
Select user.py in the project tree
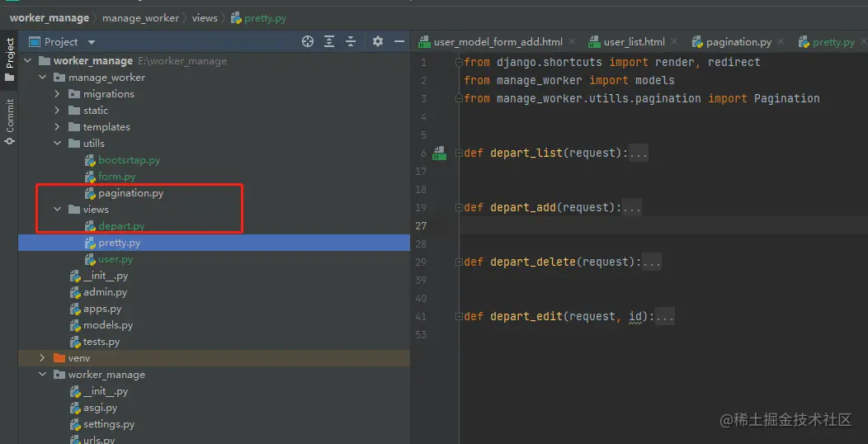(116, 259)
